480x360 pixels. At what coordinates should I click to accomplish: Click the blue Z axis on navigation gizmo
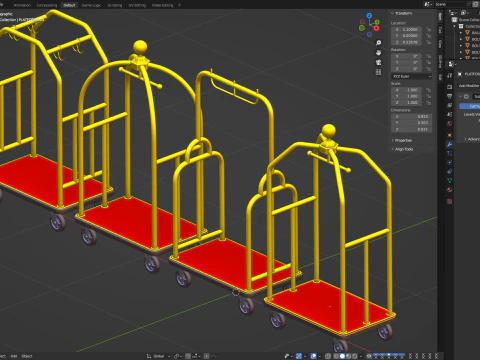click(369, 15)
